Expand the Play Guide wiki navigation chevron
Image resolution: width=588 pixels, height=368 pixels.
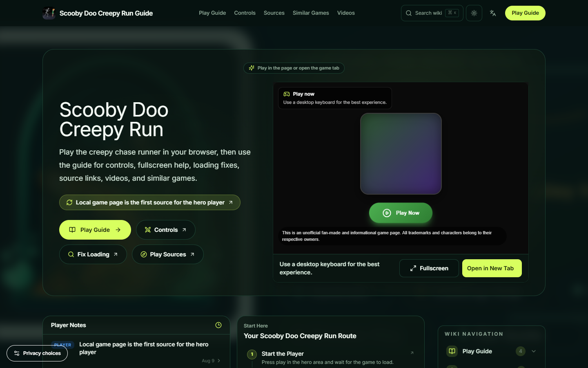pyautogui.click(x=534, y=351)
